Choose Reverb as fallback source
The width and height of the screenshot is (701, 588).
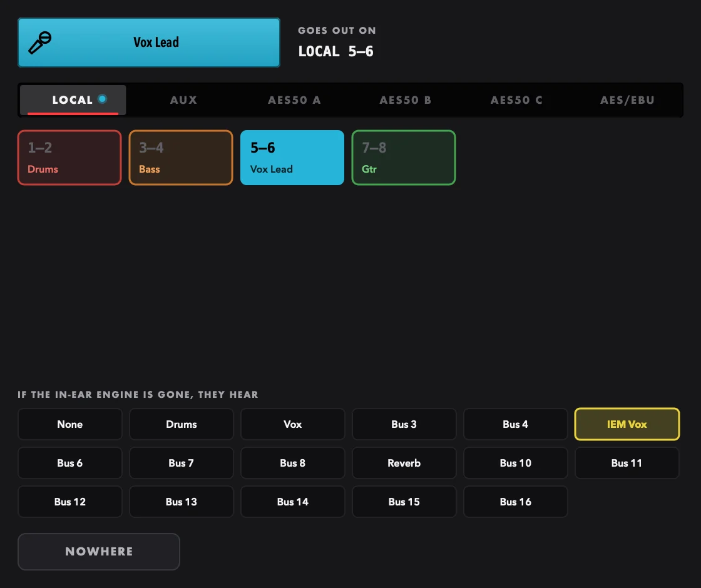[x=404, y=463]
